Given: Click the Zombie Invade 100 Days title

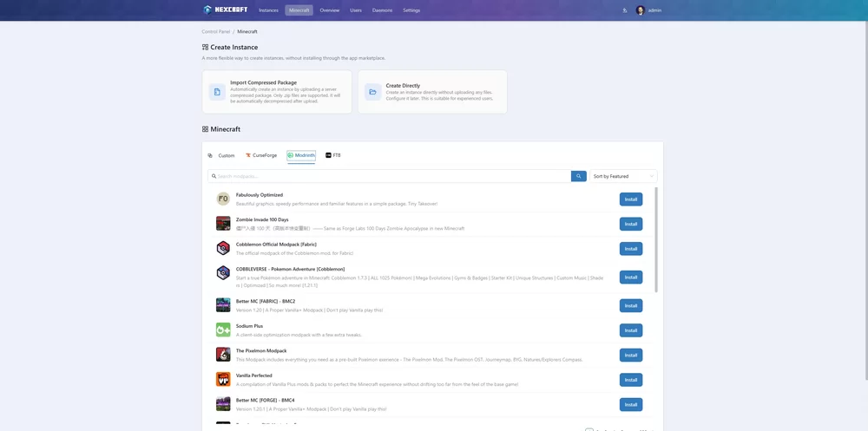Looking at the screenshot, I should point(262,219).
